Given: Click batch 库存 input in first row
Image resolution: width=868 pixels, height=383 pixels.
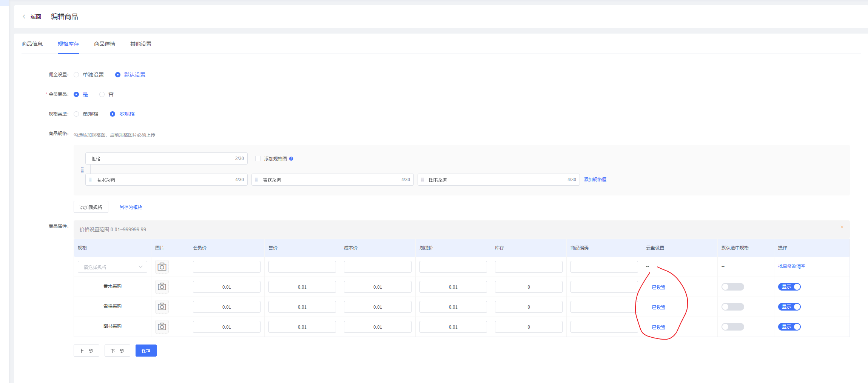Looking at the screenshot, I should point(529,267).
